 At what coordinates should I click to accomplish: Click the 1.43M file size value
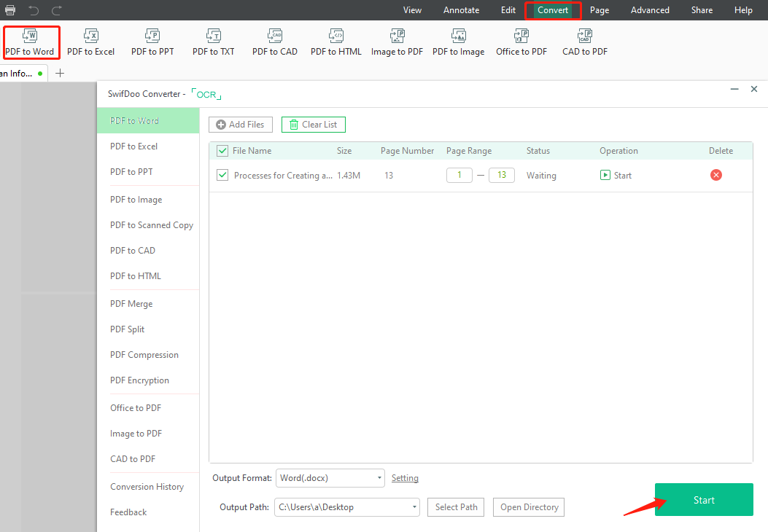(x=349, y=176)
